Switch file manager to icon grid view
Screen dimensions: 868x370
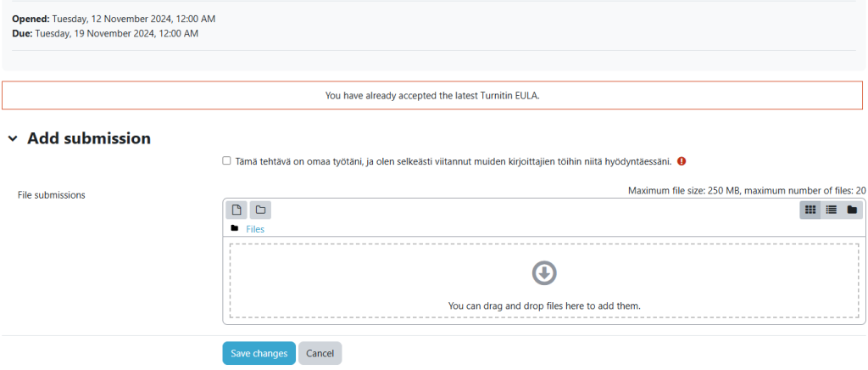810,210
